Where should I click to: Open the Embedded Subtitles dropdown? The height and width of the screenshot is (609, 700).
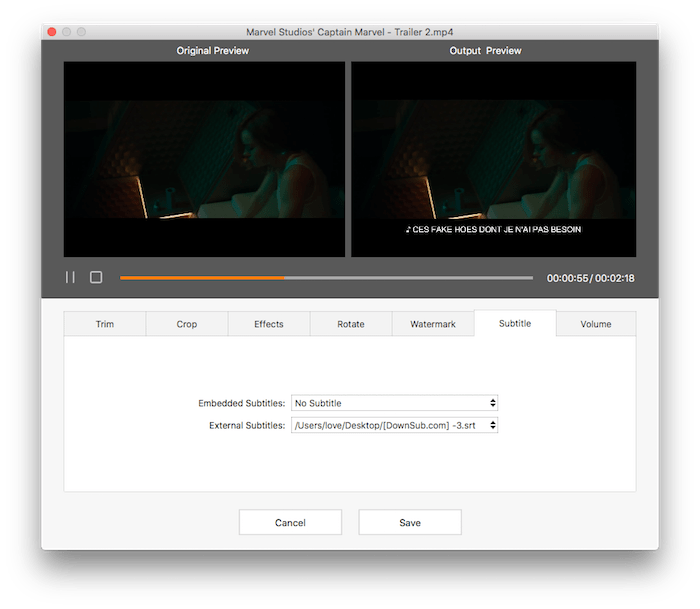pyautogui.click(x=395, y=403)
